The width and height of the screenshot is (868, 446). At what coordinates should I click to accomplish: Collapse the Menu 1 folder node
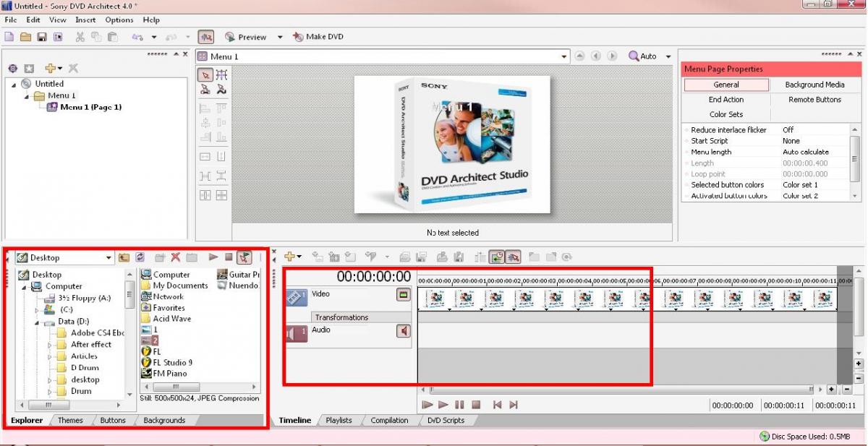tap(27, 96)
